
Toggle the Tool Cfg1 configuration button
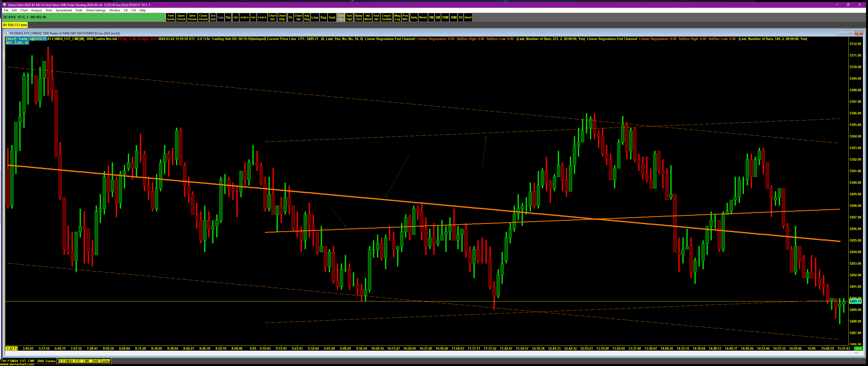pos(340,18)
